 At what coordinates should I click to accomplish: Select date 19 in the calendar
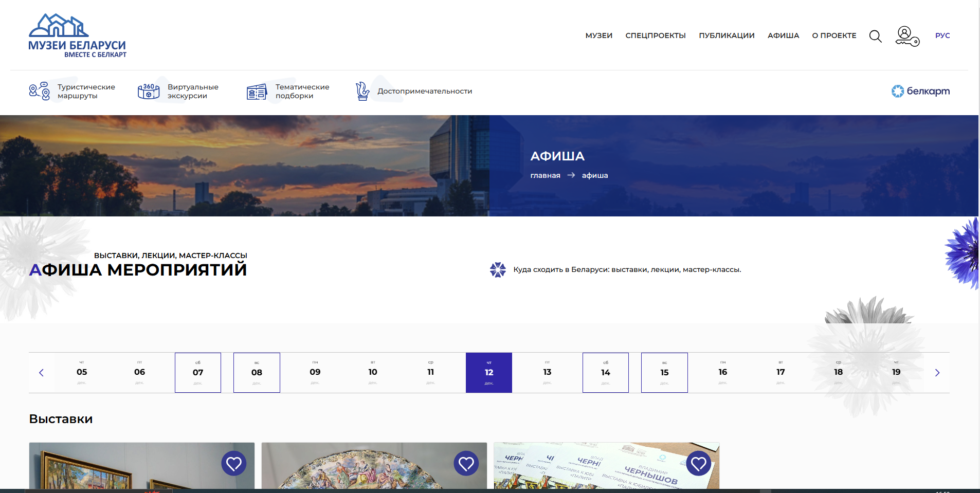896,373
